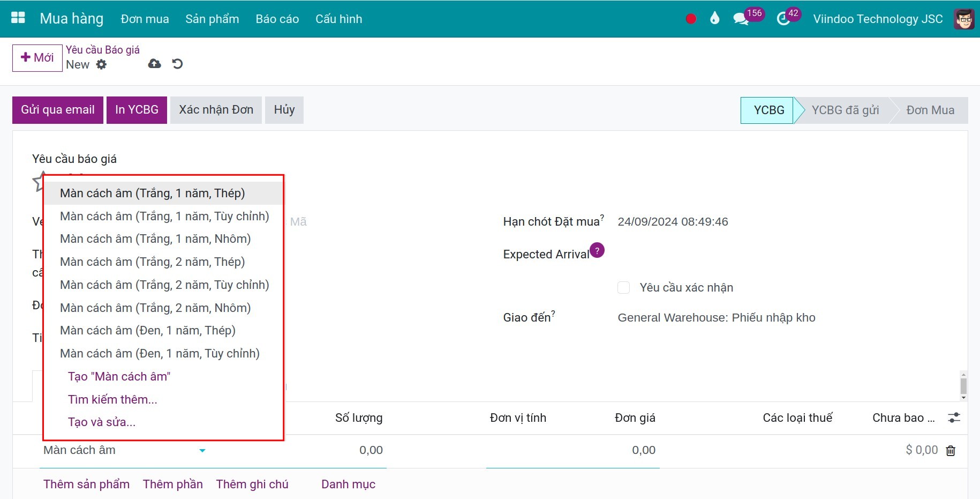Tick the Yêu cầu xác nhận checkbox
Screen dimensions: 980x499
[x=623, y=287]
